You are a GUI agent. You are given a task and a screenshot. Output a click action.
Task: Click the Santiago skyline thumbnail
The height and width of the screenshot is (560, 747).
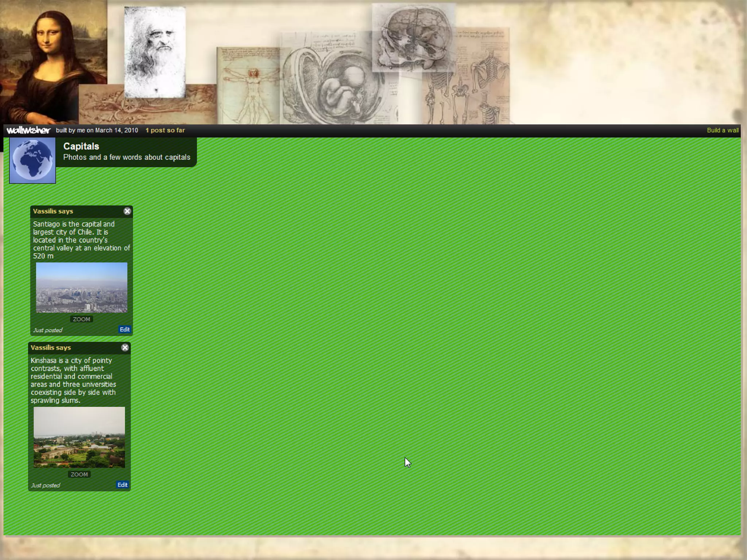coord(81,287)
